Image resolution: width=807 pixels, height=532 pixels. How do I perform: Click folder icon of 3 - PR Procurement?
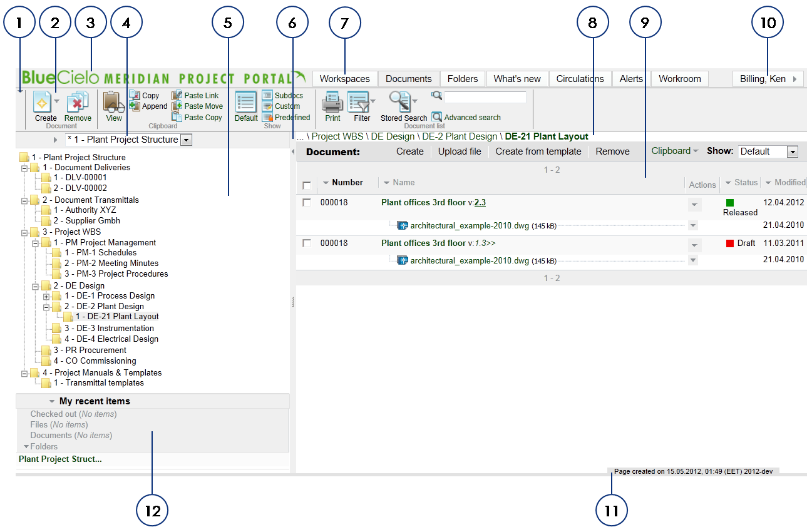point(46,350)
